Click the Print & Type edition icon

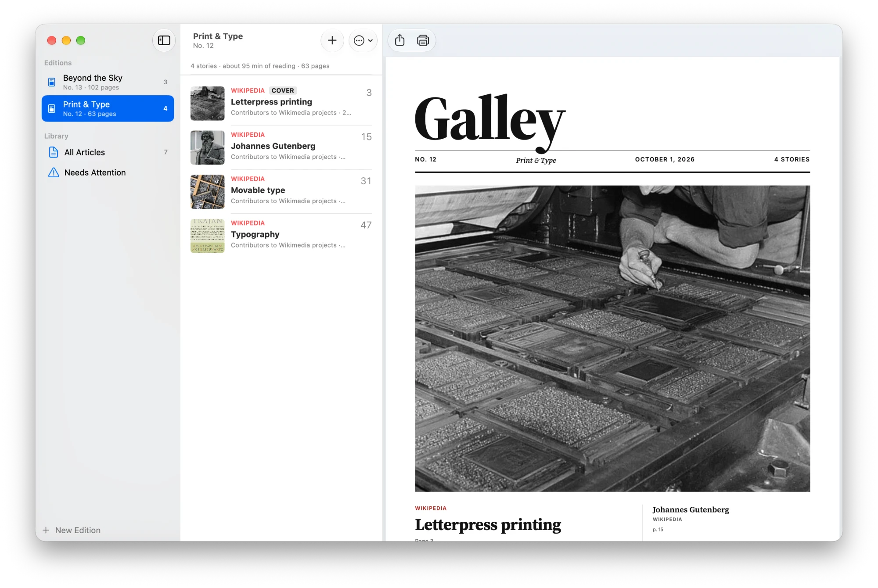(52, 108)
